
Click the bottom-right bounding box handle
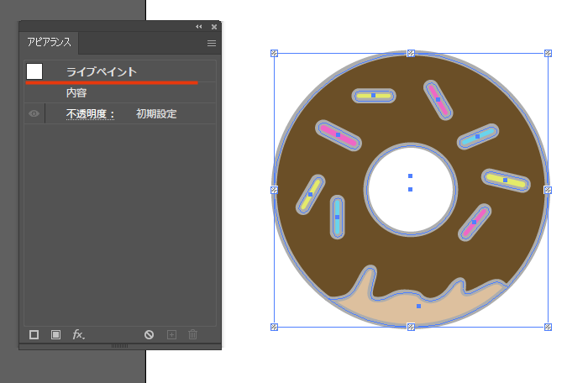point(548,327)
